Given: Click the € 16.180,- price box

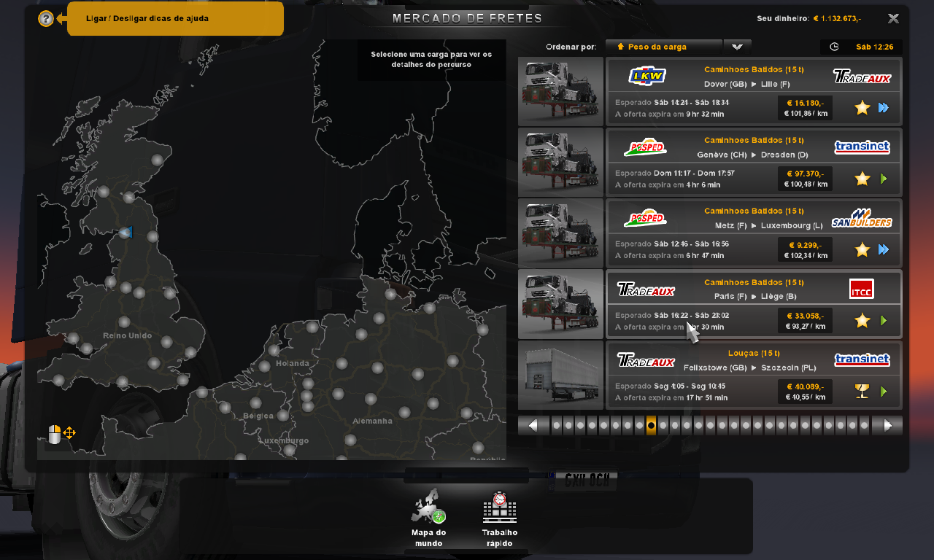Looking at the screenshot, I should click(x=806, y=108).
